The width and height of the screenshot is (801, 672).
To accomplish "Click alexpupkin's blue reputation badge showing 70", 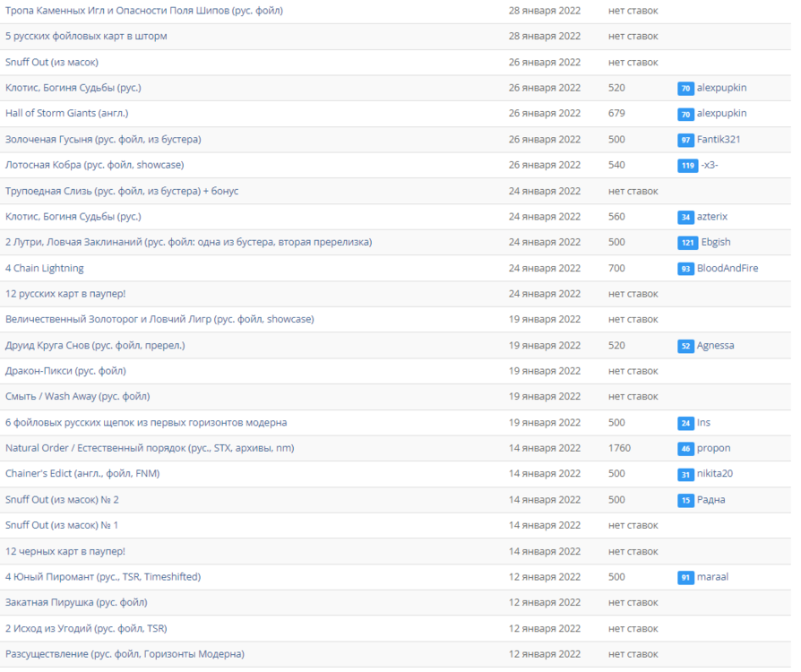I will (685, 88).
